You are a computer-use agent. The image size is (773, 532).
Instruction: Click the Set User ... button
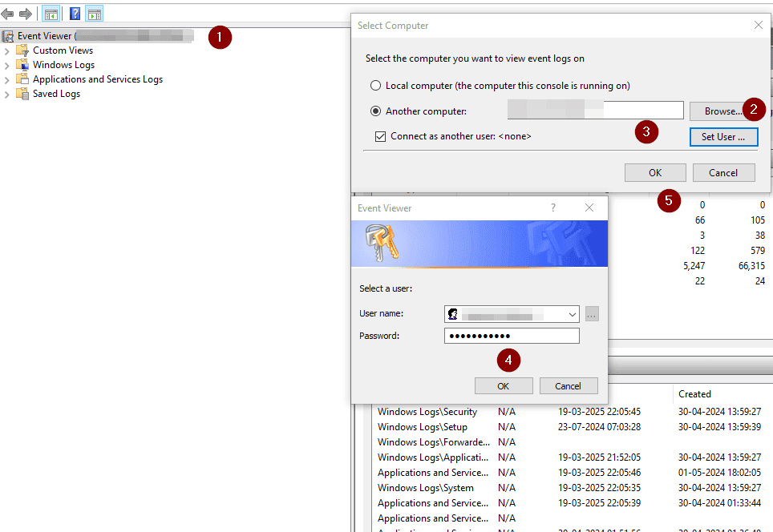[x=723, y=137]
